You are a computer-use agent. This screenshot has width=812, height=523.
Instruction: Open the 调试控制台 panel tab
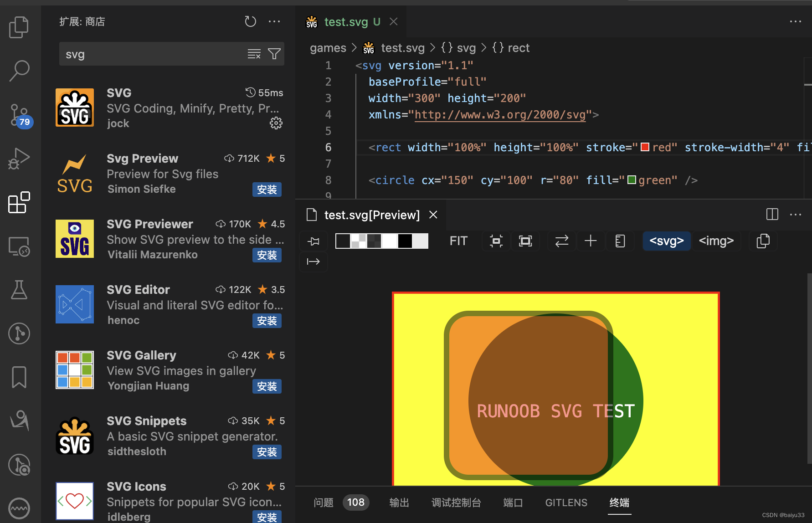(x=456, y=502)
